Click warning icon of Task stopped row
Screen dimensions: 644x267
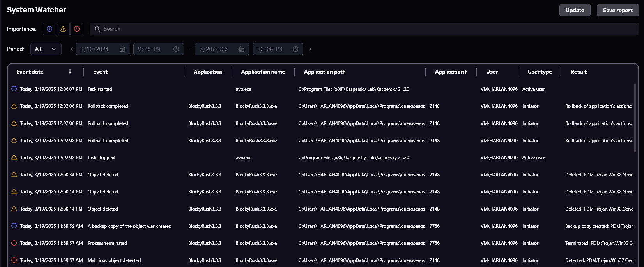coord(14,158)
